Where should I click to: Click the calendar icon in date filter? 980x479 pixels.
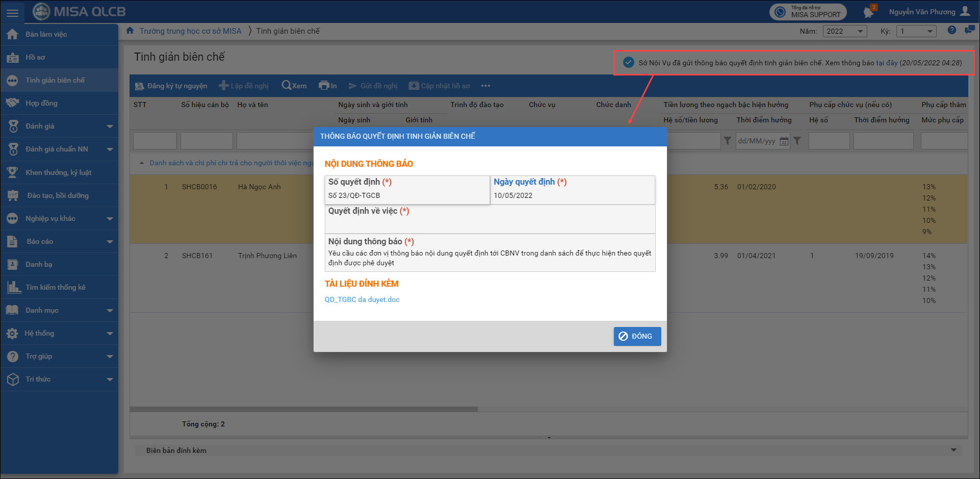click(784, 141)
